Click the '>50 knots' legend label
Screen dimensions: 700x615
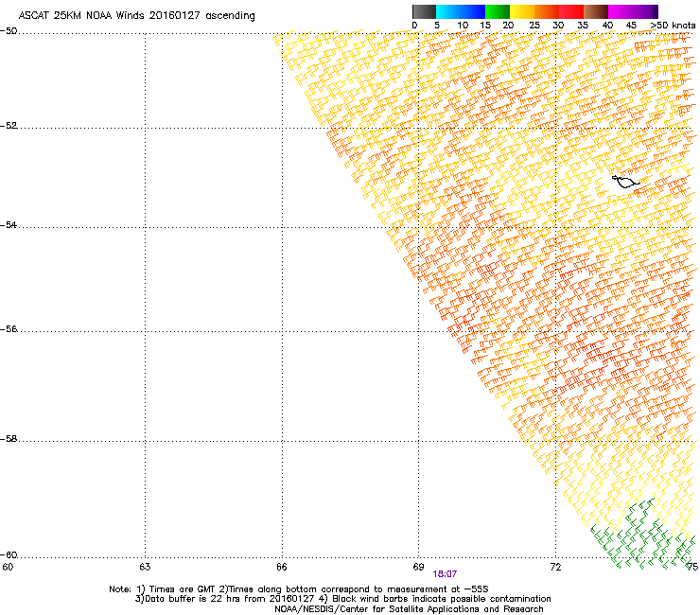673,26
